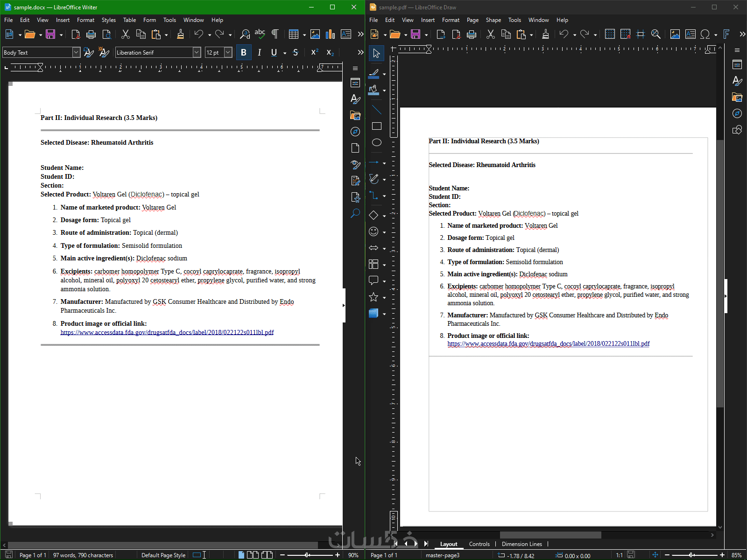Adjust the Writer zoom slider handle
747x560 pixels.
(x=307, y=555)
